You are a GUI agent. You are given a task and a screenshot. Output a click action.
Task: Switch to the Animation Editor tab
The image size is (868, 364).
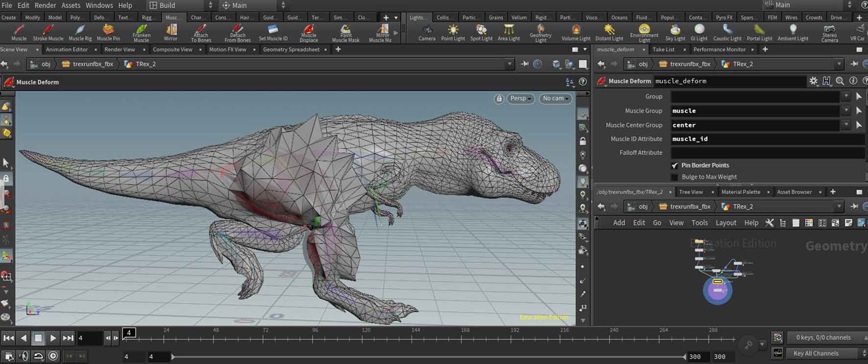click(x=67, y=49)
